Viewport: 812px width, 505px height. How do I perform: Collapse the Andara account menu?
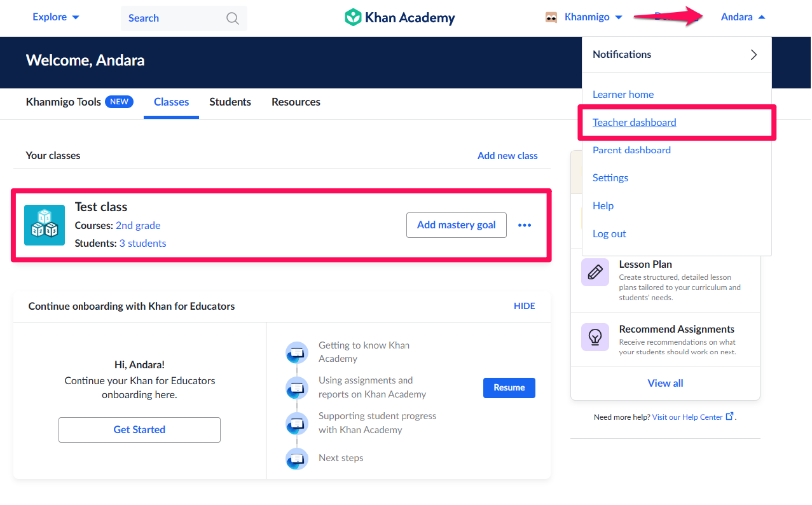743,17
